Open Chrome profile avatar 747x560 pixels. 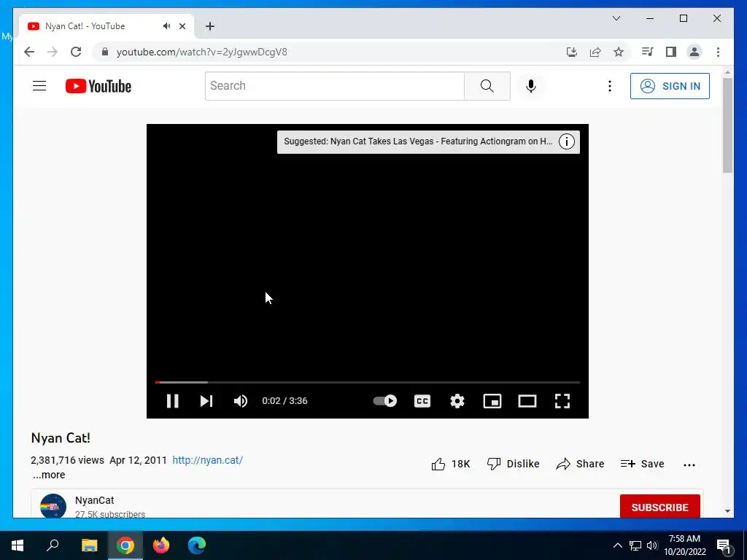point(694,52)
